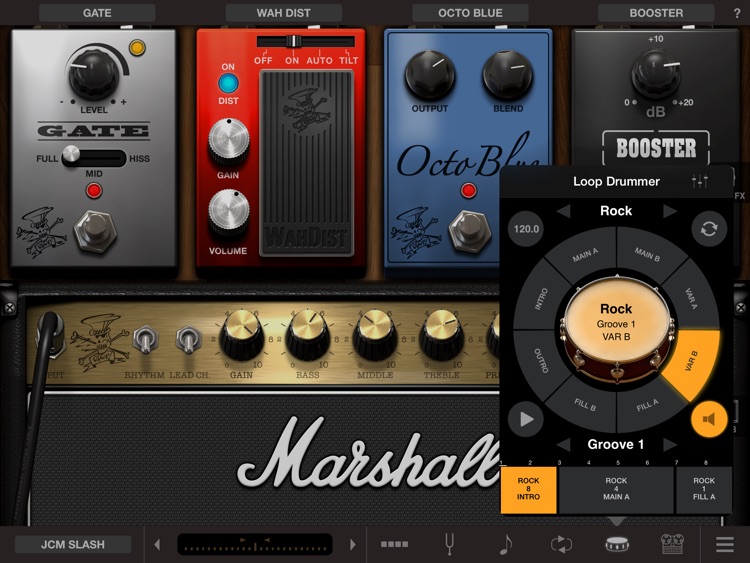The width and height of the screenshot is (750, 563).
Task: Toggle the WahDist DIST blue button
Action: [x=228, y=83]
